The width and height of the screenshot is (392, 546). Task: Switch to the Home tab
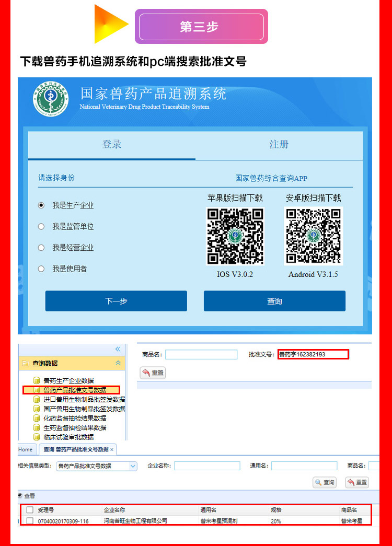[x=25, y=449]
